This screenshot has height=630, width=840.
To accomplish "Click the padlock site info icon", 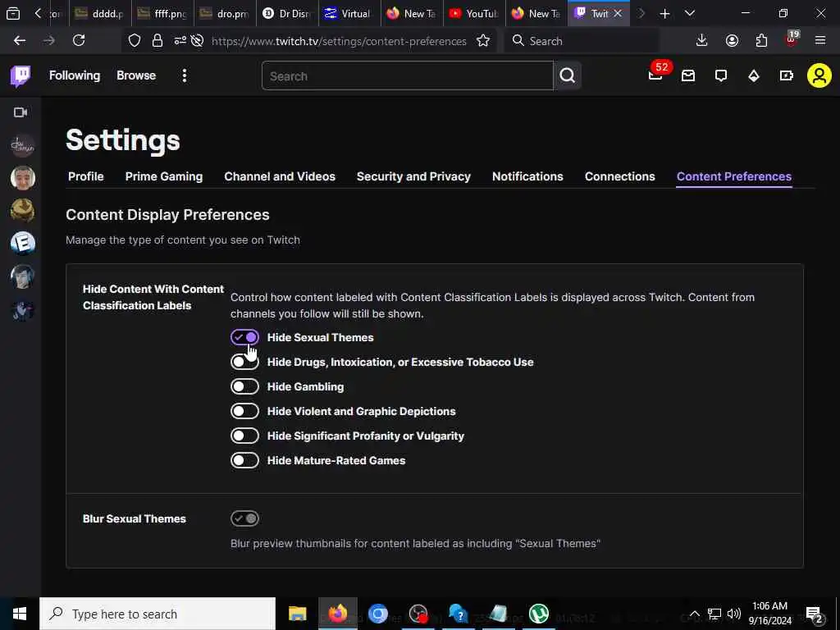I will point(157,41).
